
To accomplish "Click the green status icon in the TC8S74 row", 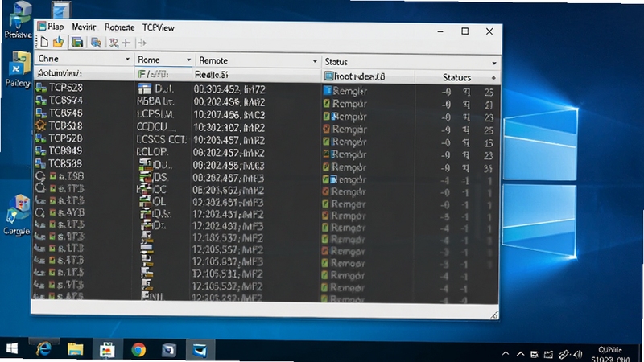I will (326, 104).
